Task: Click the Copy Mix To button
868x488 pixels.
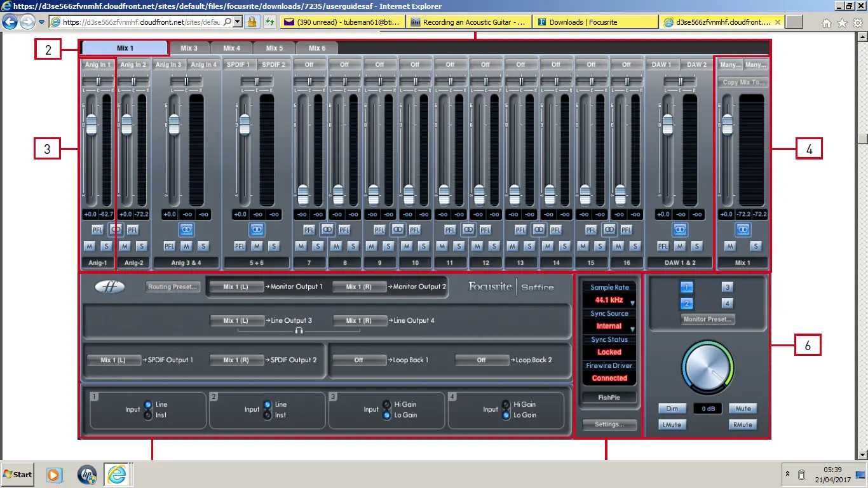Action: (743, 82)
